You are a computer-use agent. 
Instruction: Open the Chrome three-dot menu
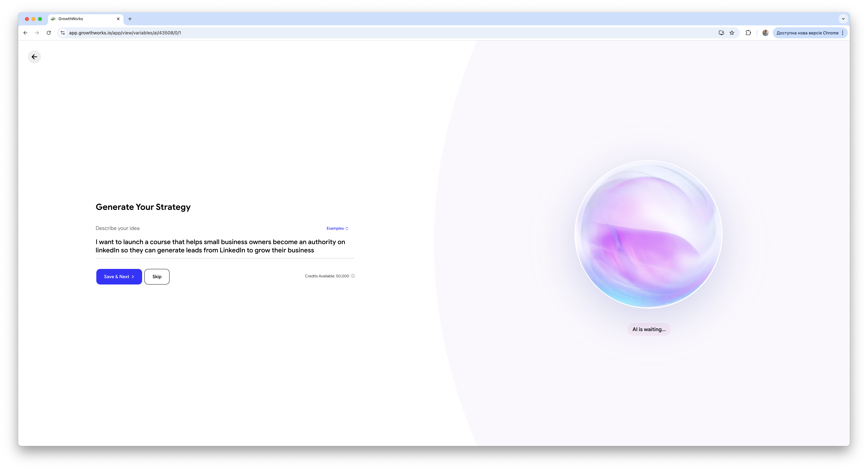[x=843, y=33]
